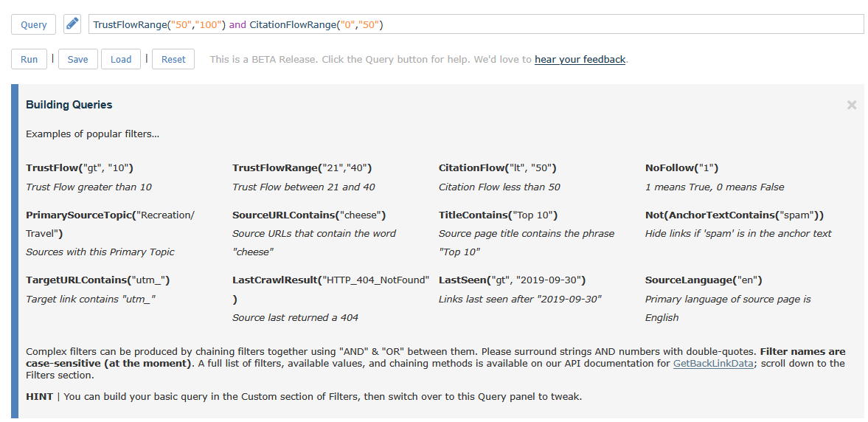Click the NoFollow("1") example filter
Screen dimensions: 868x422
681,167
